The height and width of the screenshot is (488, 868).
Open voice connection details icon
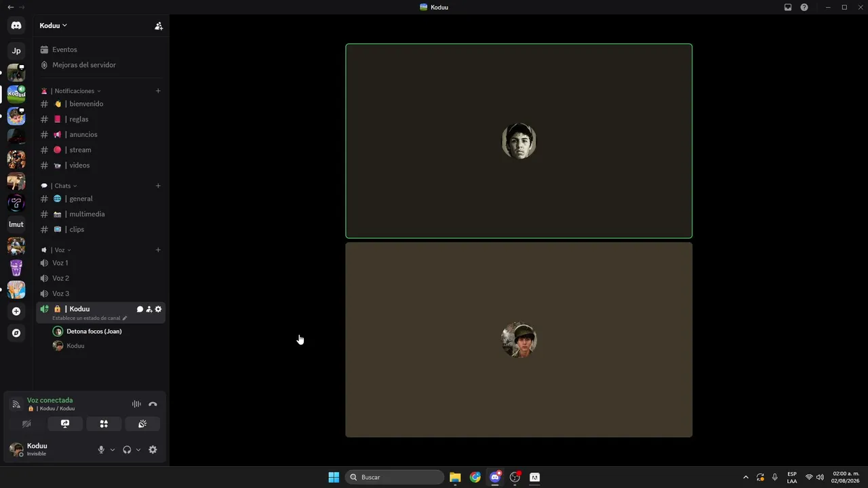16,404
